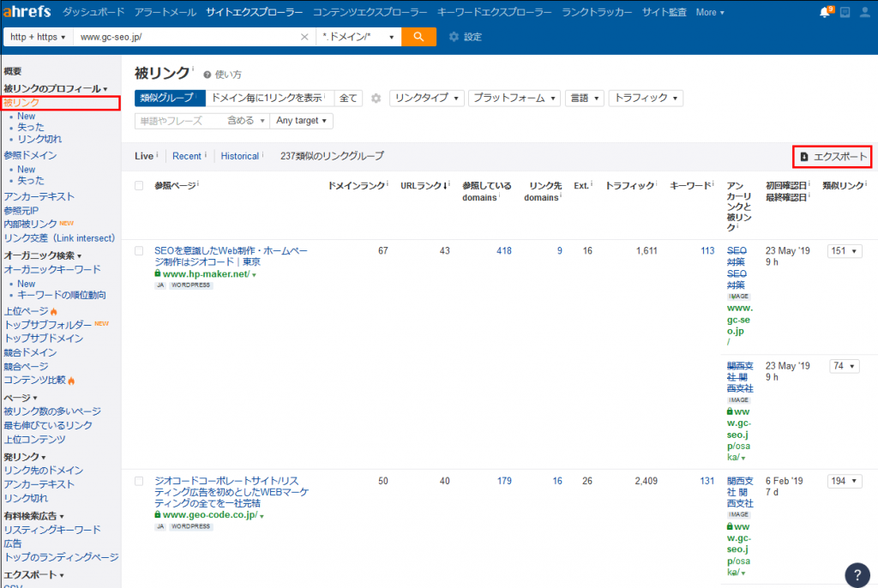Open 参照元IP in the sidebar
The height and width of the screenshot is (588, 878).
pos(21,211)
